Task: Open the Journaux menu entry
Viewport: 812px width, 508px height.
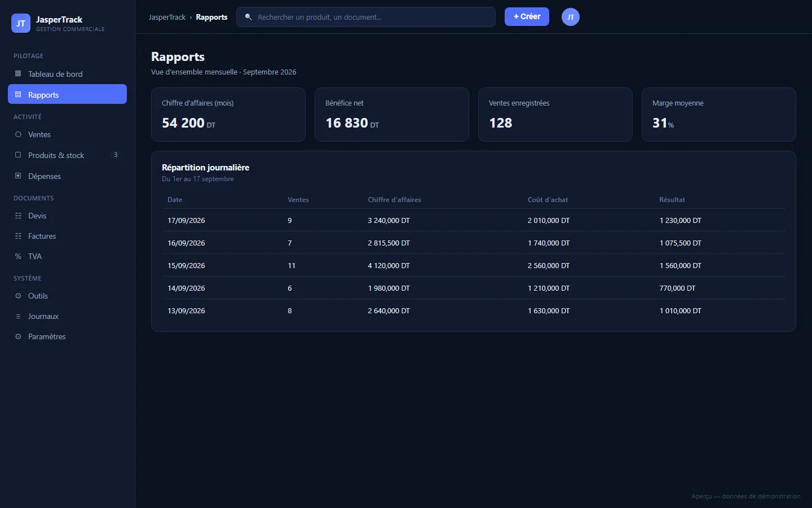Action: click(x=67, y=316)
